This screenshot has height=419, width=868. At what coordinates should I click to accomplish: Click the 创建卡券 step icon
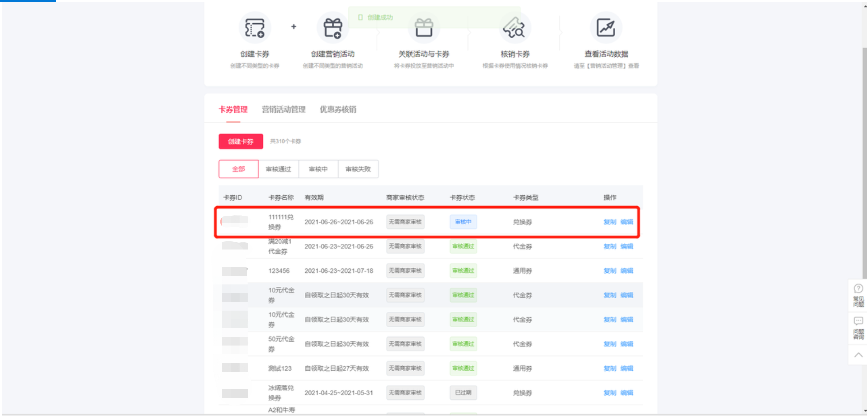[255, 28]
